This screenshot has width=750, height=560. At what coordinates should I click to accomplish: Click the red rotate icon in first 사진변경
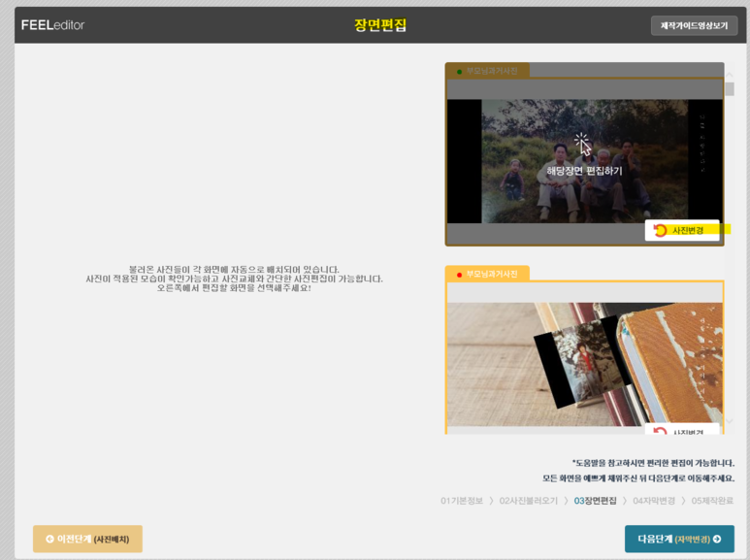[x=660, y=230]
